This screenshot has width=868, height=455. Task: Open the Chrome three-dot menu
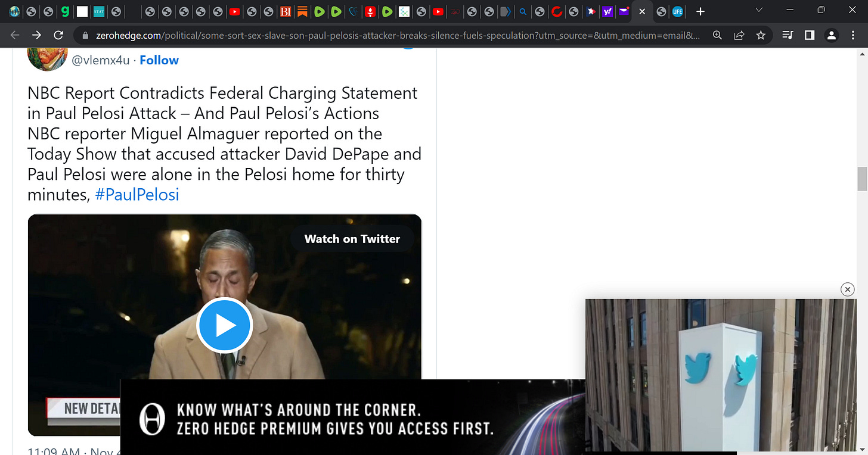[x=853, y=36]
